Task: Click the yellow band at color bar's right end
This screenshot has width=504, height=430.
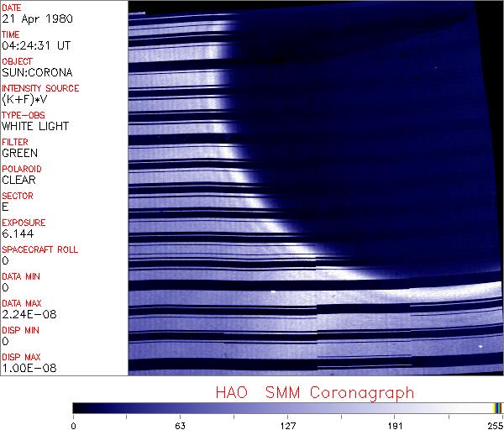Action: coord(496,408)
